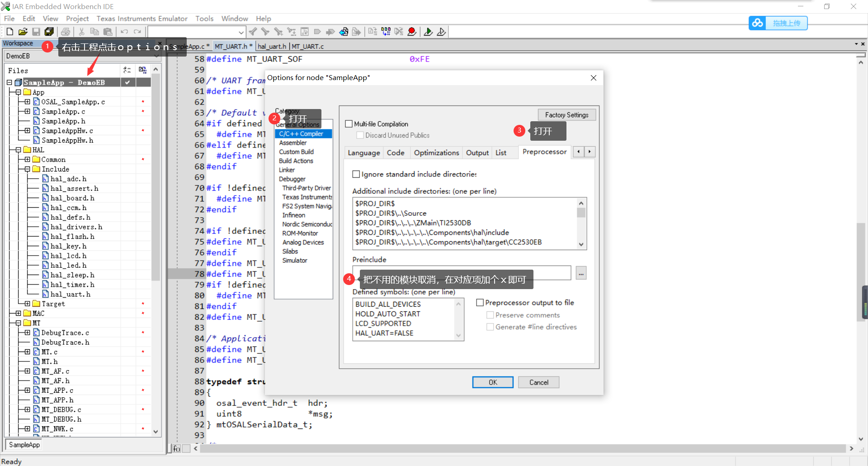Open the Project menu
Screen dimensions: 868x466
click(77, 19)
